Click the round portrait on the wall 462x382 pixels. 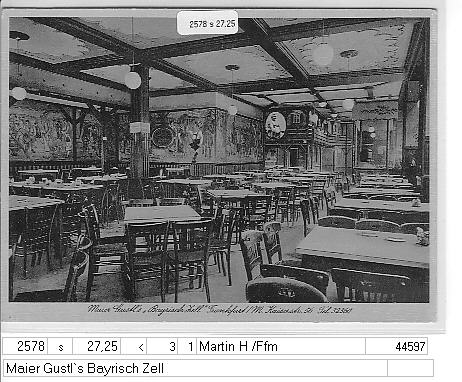point(276,125)
